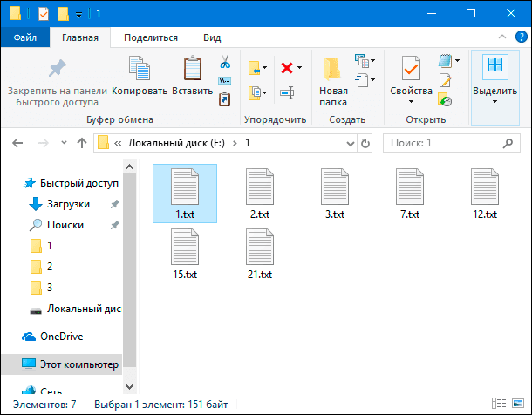Switch to details view in status bar
The width and height of the screenshot is (532, 415).
pyautogui.click(x=499, y=404)
